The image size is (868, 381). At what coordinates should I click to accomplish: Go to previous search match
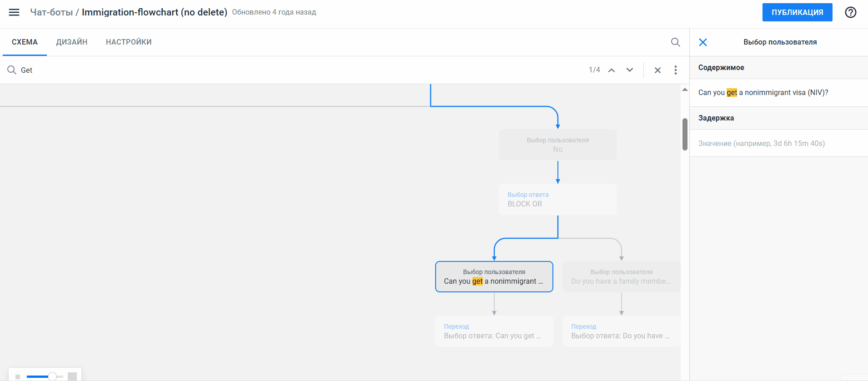[x=612, y=70]
